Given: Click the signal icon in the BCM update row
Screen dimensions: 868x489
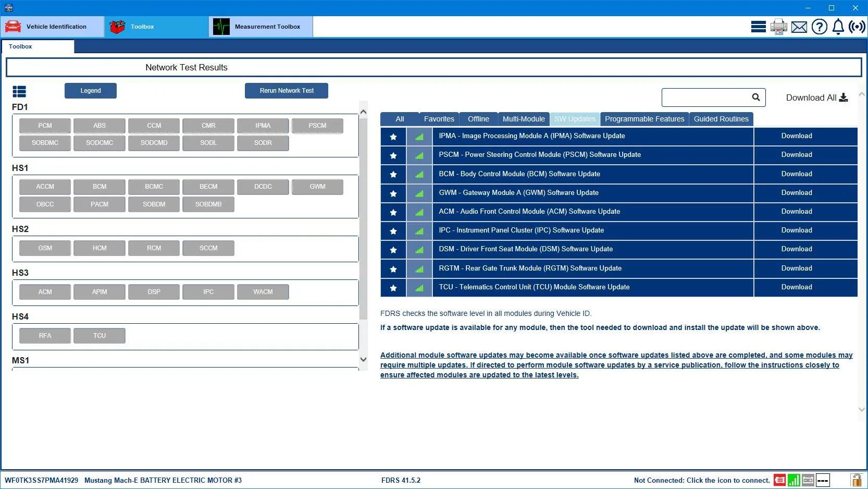Looking at the screenshot, I should pos(419,174).
